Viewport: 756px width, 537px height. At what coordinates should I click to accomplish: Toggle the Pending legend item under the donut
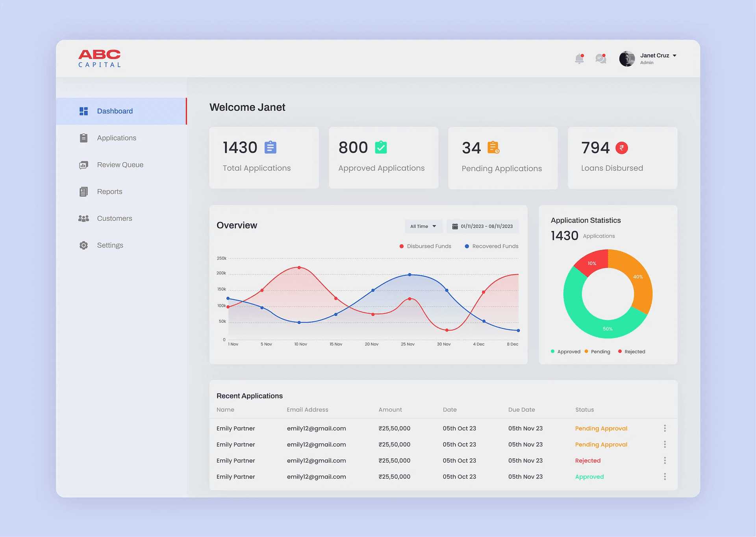point(597,352)
